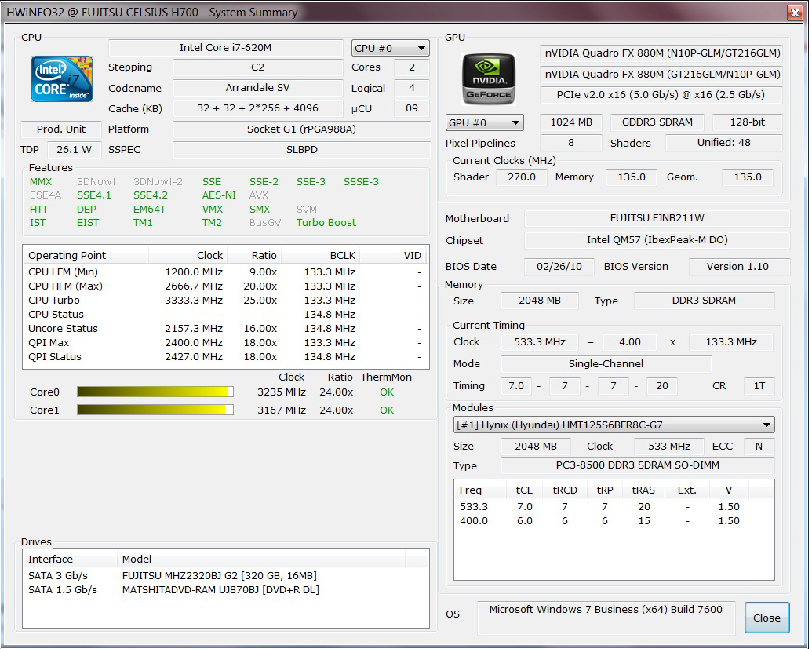The width and height of the screenshot is (812, 649).
Task: Click the Chipset field Intel QM57
Action: point(657,240)
